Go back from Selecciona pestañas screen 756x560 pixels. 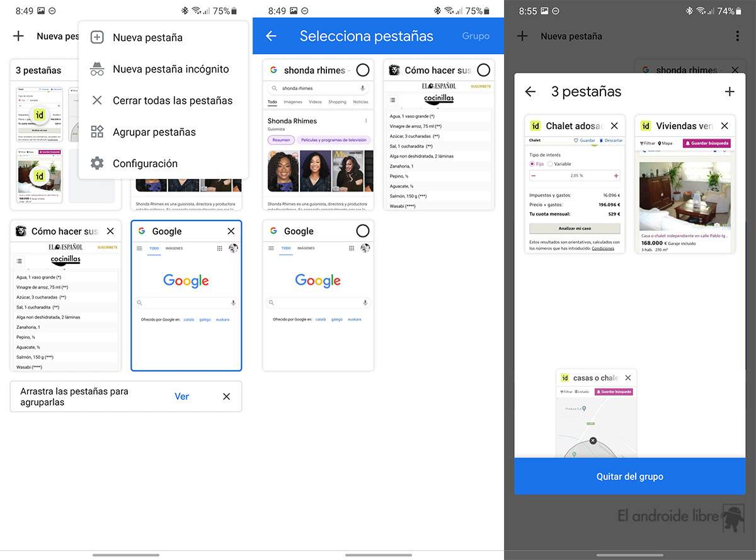coord(271,36)
